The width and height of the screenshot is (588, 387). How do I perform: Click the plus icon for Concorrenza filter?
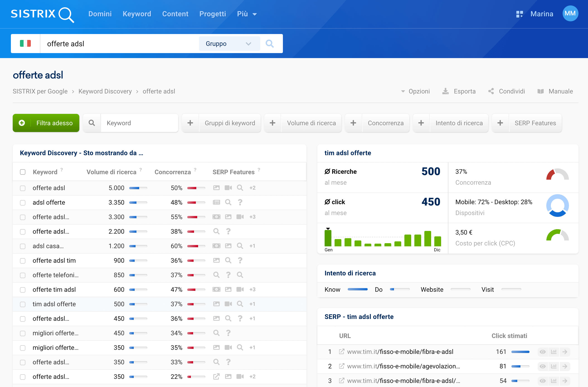(x=353, y=123)
